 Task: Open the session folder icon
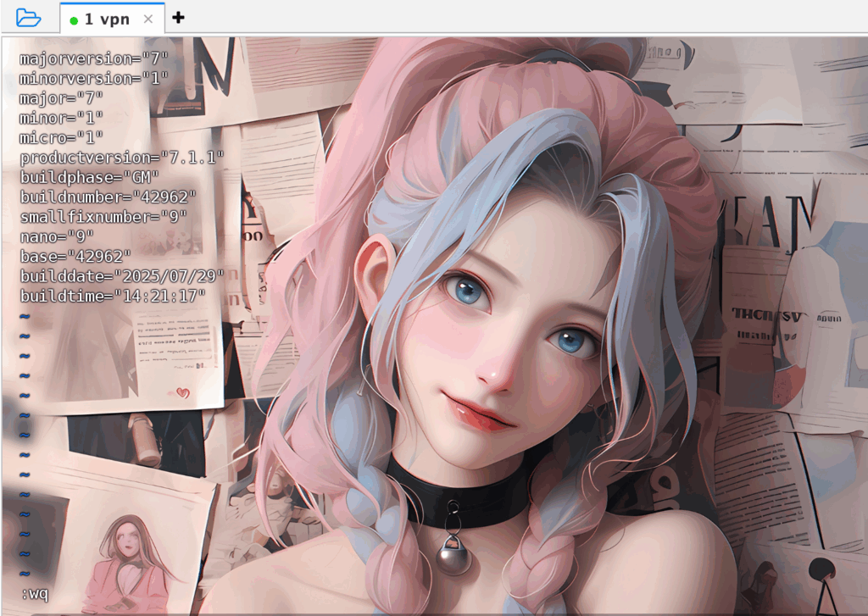tap(28, 18)
